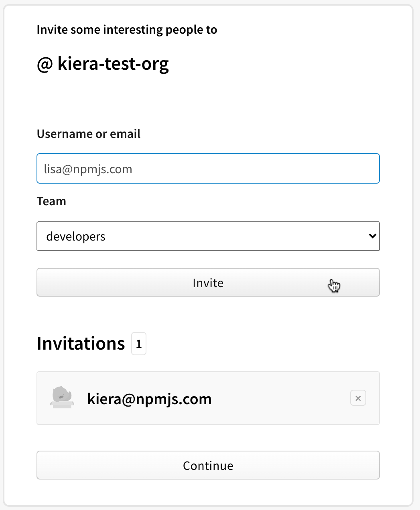This screenshot has height=510, width=420.
Task: Click the Team label above the selector
Action: [51, 201]
